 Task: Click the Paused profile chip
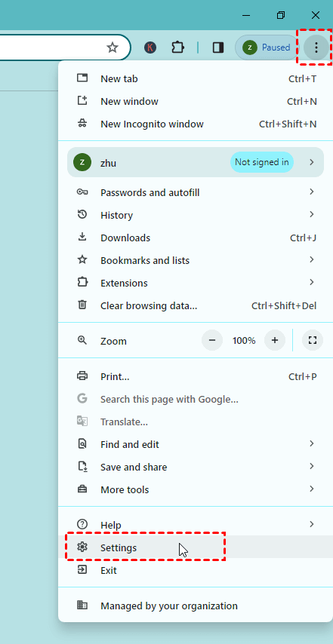click(267, 48)
